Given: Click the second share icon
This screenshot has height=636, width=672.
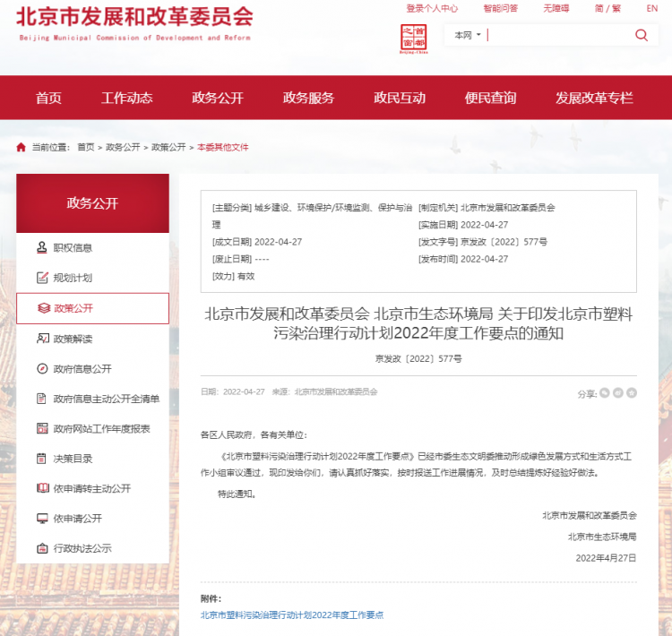Looking at the screenshot, I should (618, 392).
